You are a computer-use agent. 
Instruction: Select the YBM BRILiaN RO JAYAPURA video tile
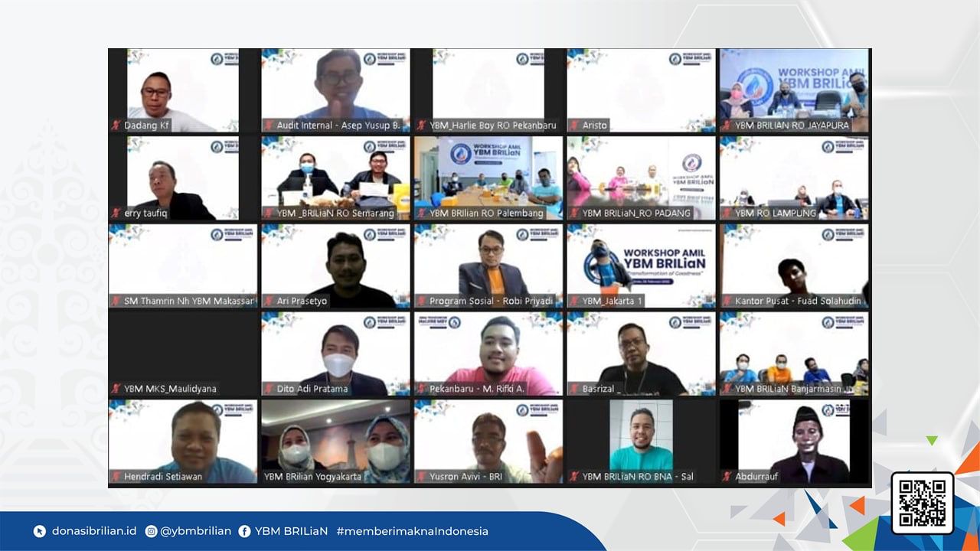(794, 90)
